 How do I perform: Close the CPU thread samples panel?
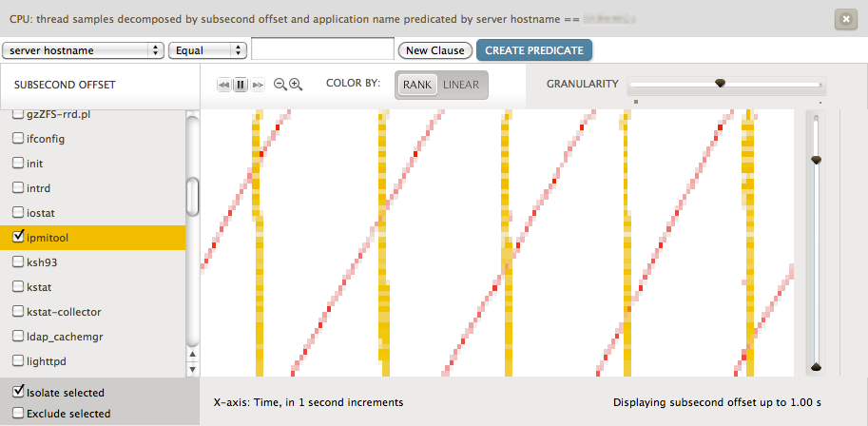pos(844,18)
